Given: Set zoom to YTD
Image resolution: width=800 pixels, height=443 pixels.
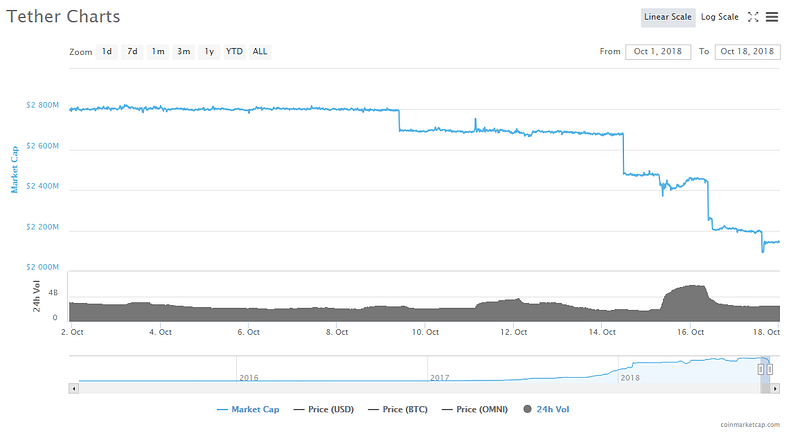Looking at the screenshot, I should [x=234, y=52].
